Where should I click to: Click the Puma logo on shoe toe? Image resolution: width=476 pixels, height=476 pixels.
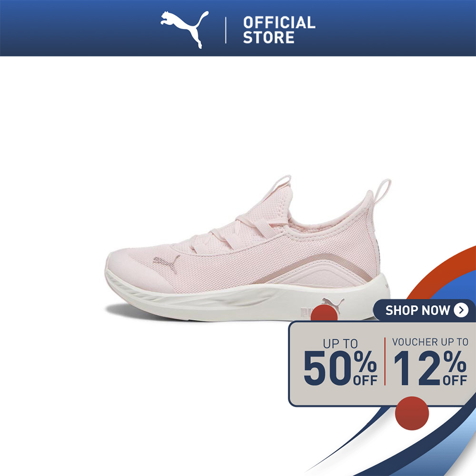coord(166,263)
